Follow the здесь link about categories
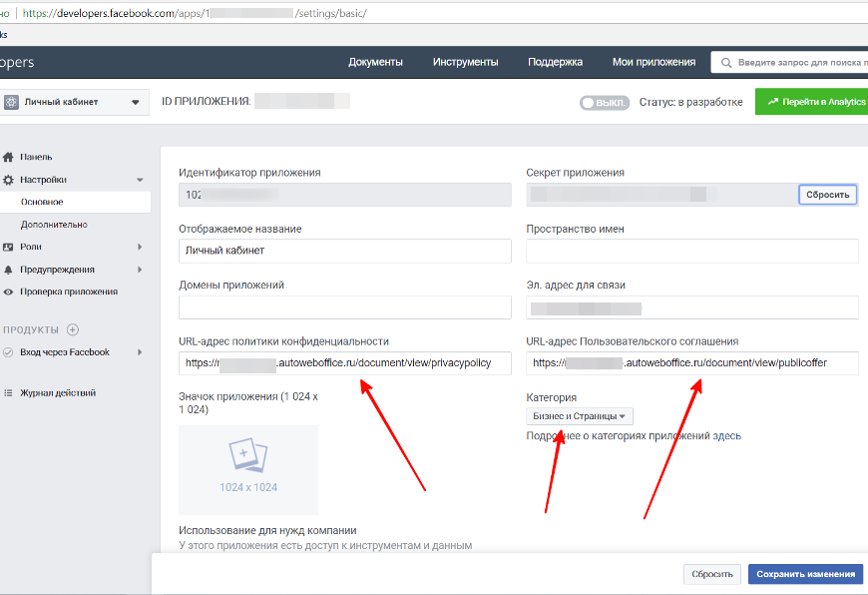 [726, 436]
